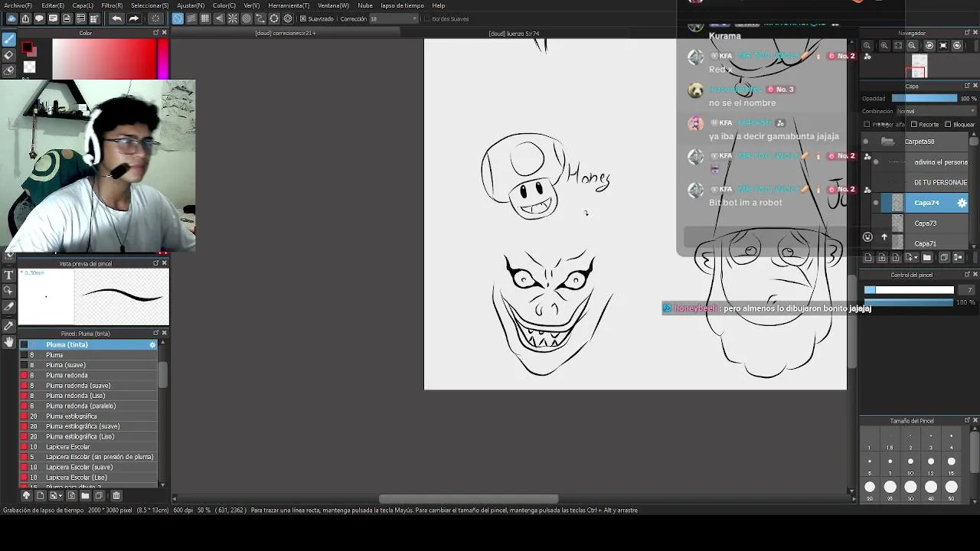Screen dimensions: 980x551
Task: Toggle Suavizado checkbox
Action: pyautogui.click(x=303, y=18)
